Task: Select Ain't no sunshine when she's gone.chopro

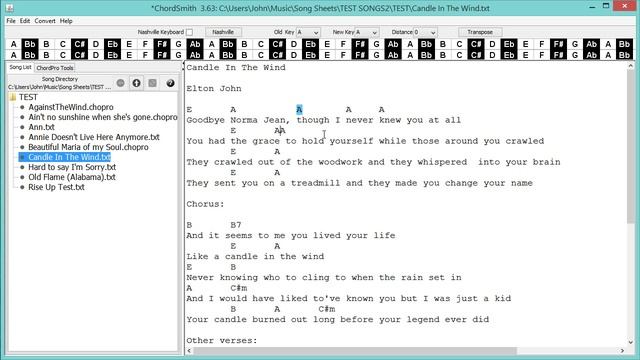Action: 103,118
